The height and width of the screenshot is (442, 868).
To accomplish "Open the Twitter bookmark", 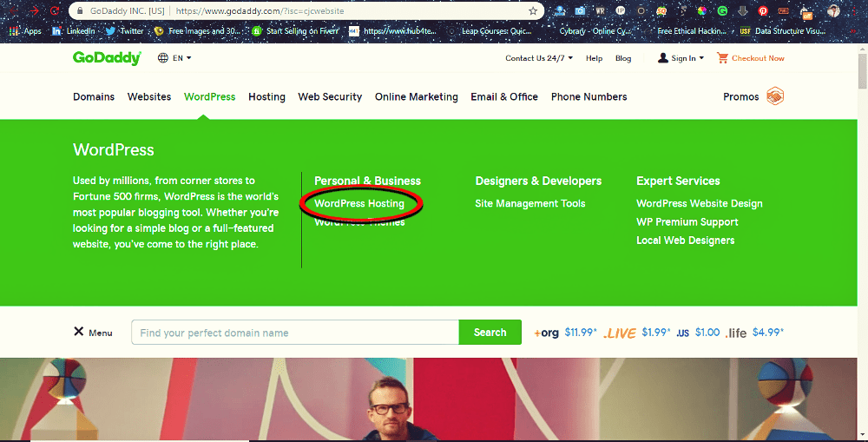I will [x=124, y=31].
